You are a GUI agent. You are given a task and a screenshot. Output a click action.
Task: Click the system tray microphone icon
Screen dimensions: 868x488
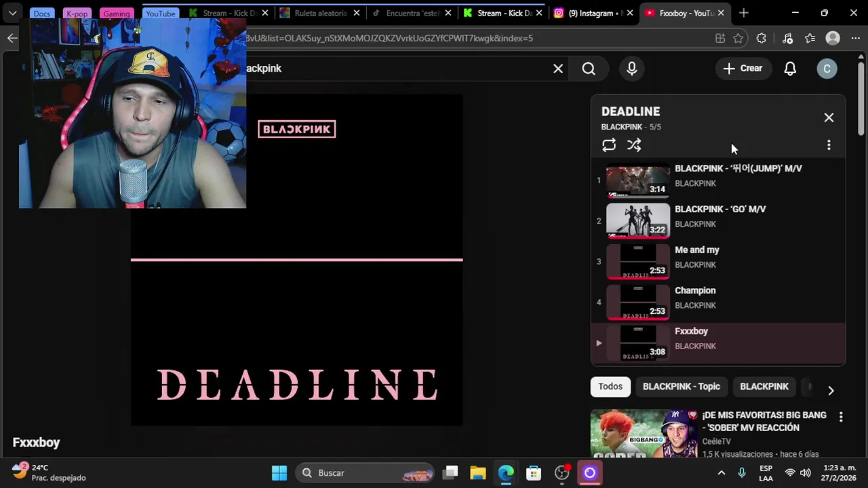pyautogui.click(x=741, y=473)
